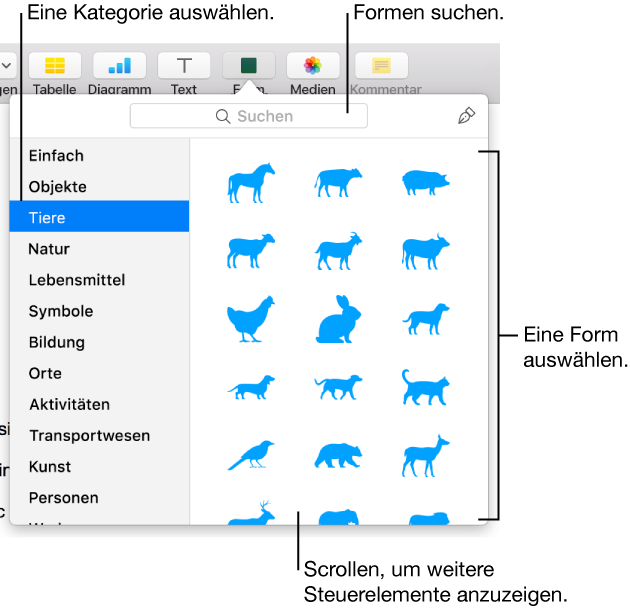Select the Symbole category
630x610 pixels.
click(99, 311)
